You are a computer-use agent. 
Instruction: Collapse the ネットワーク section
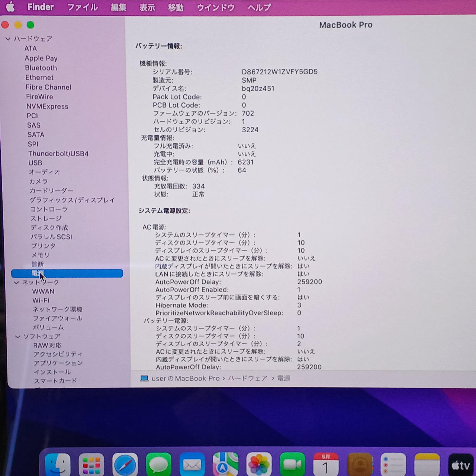click(16, 283)
